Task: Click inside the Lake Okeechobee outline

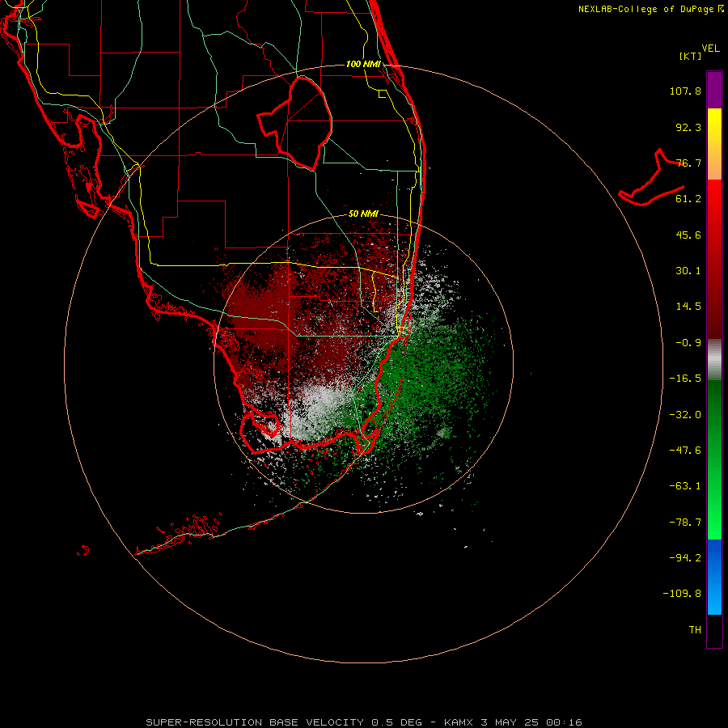Action: point(302,123)
